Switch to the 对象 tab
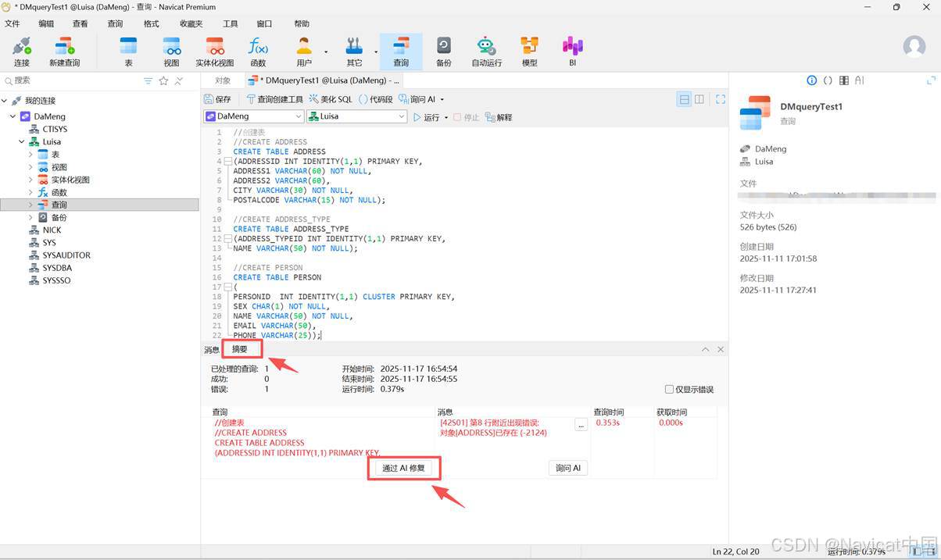The height and width of the screenshot is (560, 941). pyautogui.click(x=223, y=80)
